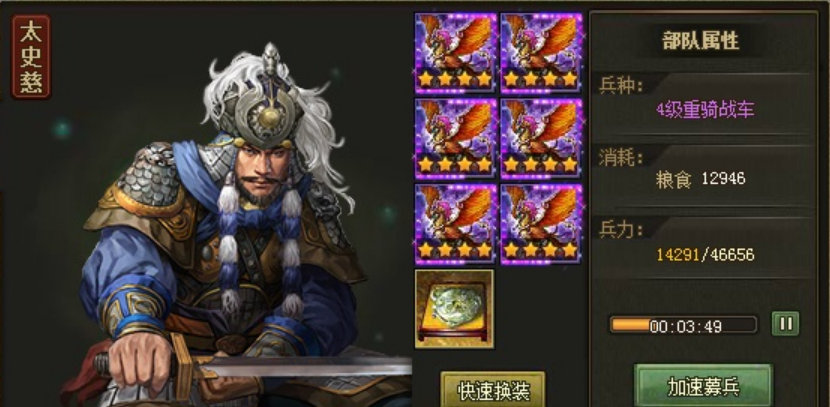Click the 14291/46656 troop strength value
The width and height of the screenshot is (830, 407).
(x=705, y=255)
